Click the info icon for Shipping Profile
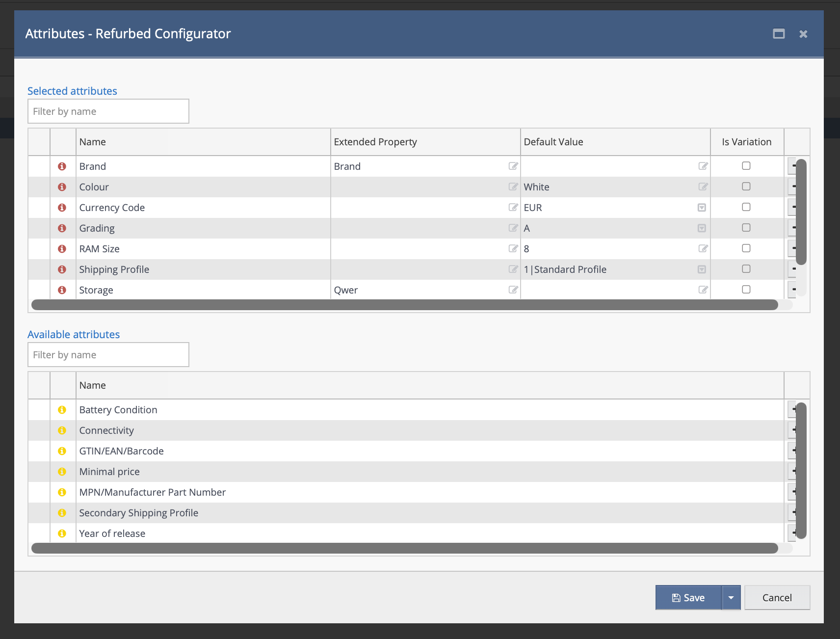 [x=62, y=269]
